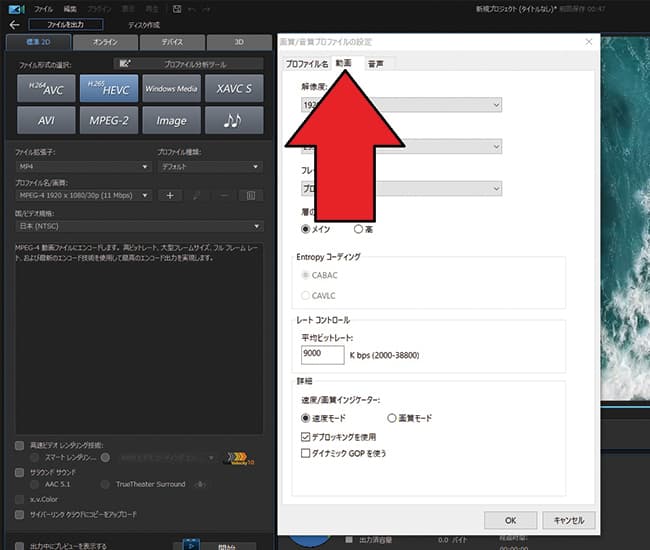This screenshot has height=550, width=650.
Task: Select the AAC 5.1 radio button
Action: [x=35, y=484]
